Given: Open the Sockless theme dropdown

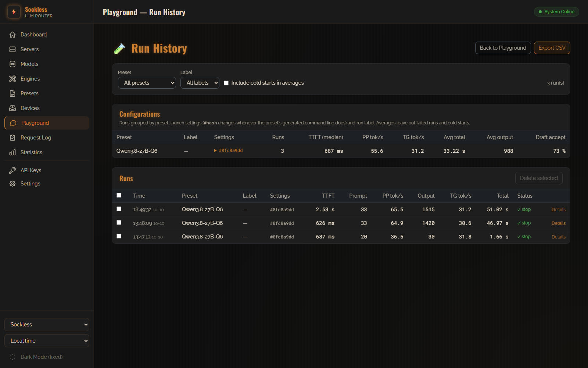Looking at the screenshot, I should (47, 325).
